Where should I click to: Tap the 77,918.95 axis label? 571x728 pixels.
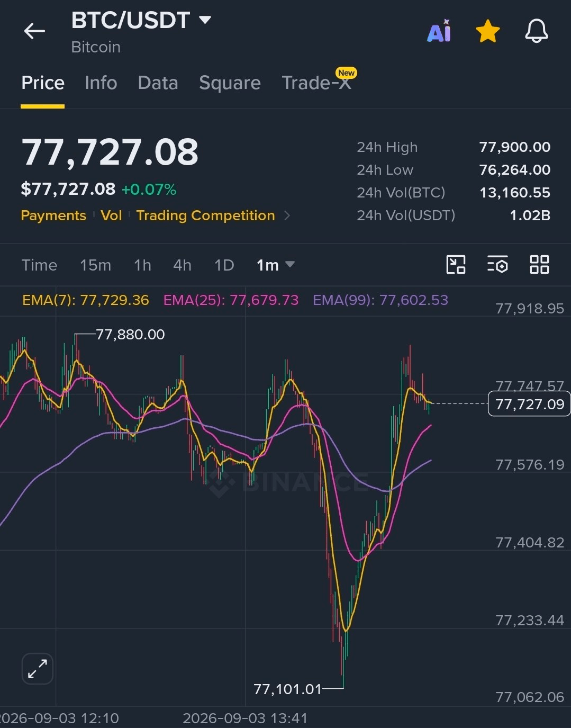click(530, 309)
